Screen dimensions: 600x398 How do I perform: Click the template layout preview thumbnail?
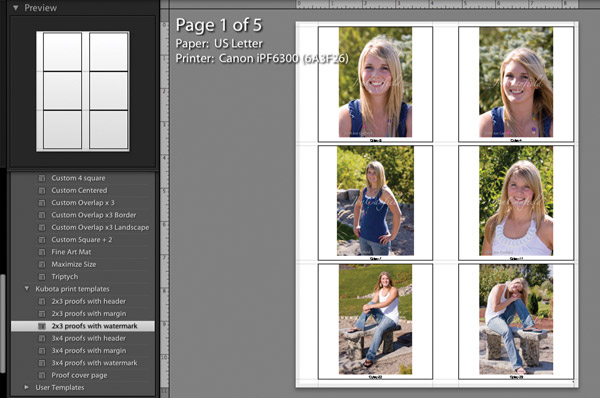click(83, 91)
